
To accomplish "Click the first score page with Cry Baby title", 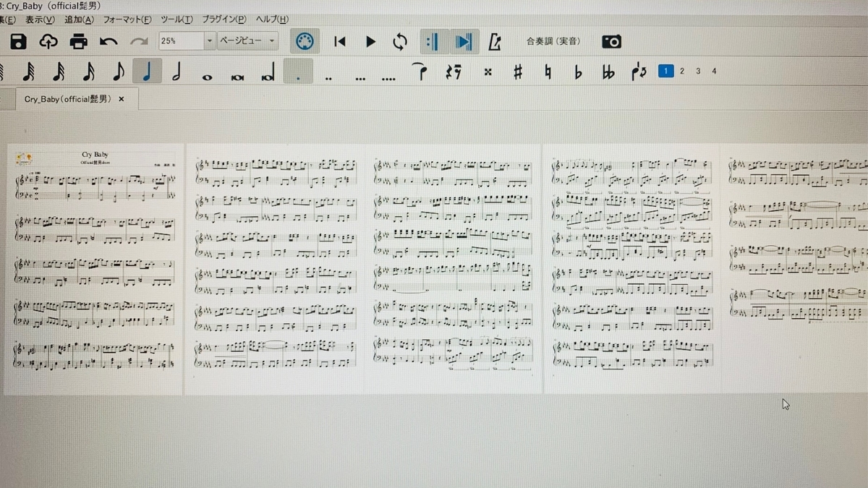I will click(x=93, y=270).
